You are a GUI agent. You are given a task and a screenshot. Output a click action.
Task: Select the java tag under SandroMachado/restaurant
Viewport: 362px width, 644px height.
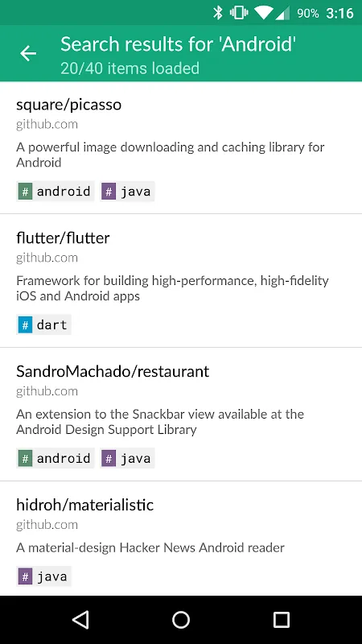pyautogui.click(x=127, y=458)
